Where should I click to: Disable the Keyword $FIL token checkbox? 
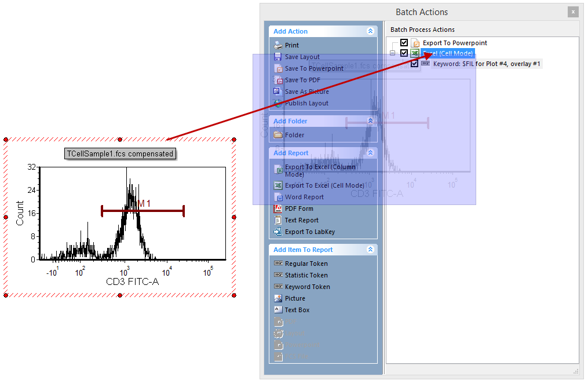coord(415,64)
